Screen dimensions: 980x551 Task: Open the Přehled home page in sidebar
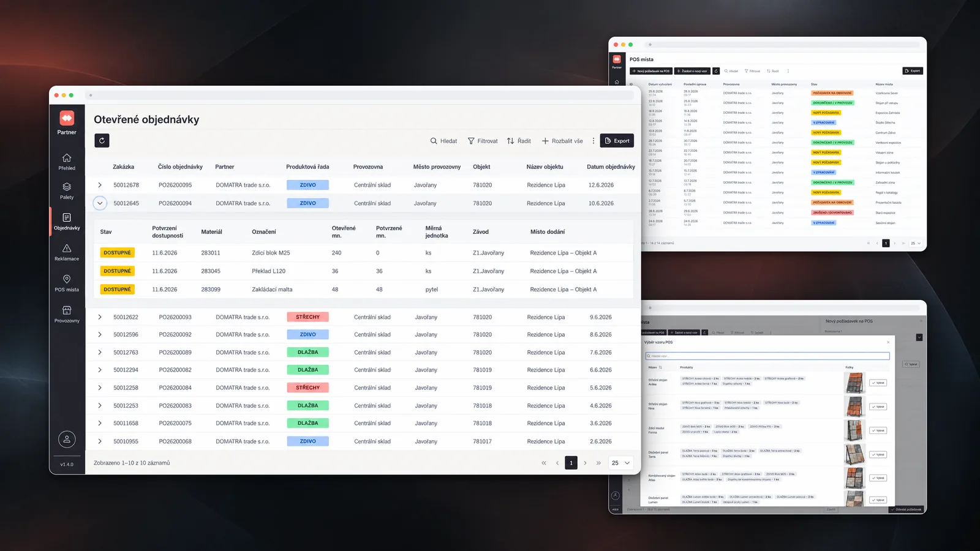pos(67,162)
